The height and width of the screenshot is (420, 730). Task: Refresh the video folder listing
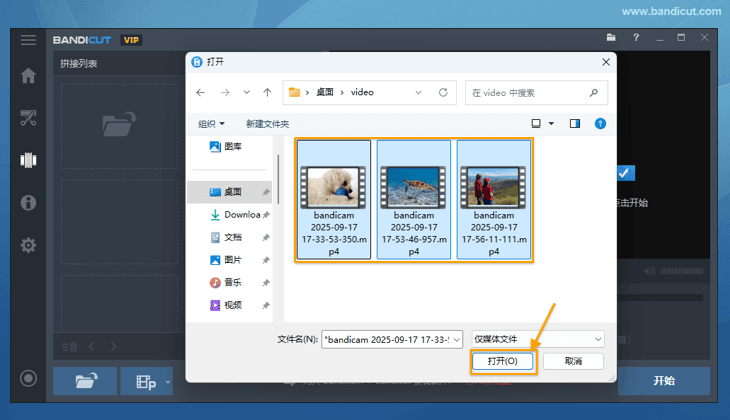(x=441, y=92)
